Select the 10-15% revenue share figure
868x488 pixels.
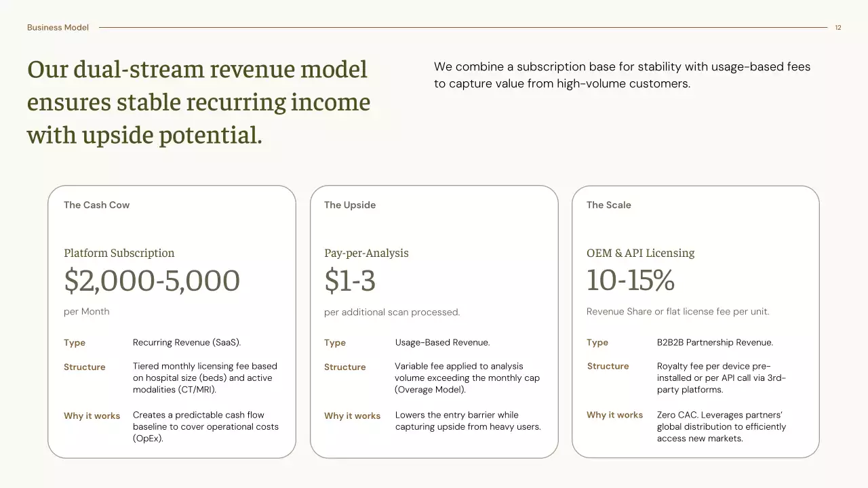630,281
